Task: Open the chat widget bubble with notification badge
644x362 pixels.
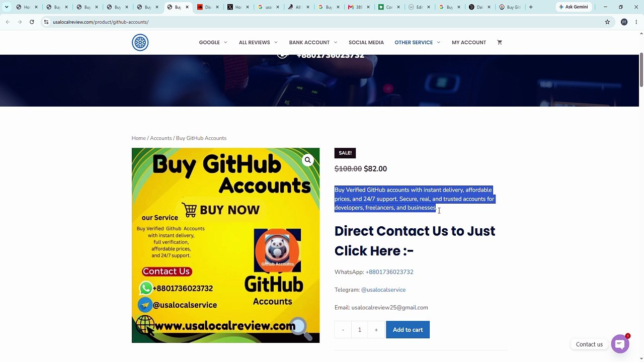Action: pyautogui.click(x=620, y=344)
